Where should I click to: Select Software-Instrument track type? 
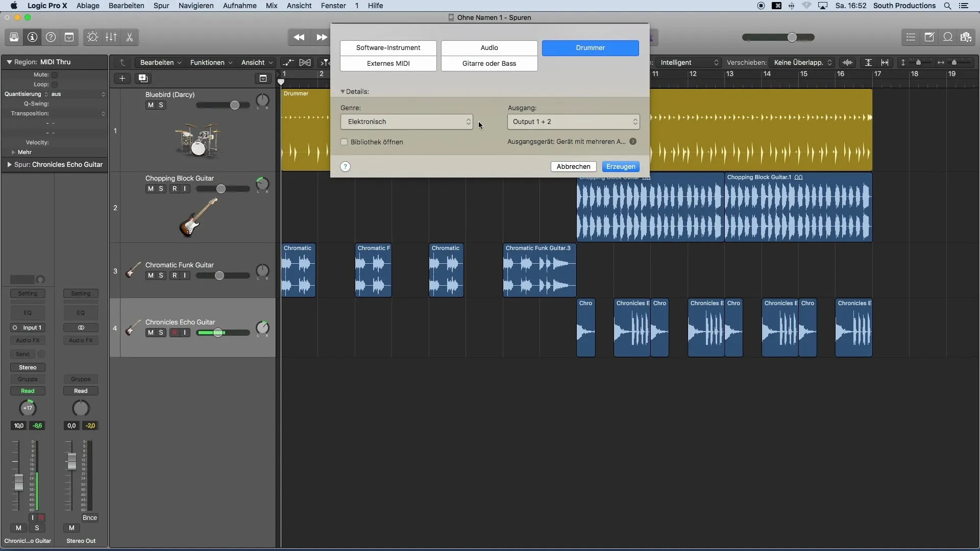point(388,48)
